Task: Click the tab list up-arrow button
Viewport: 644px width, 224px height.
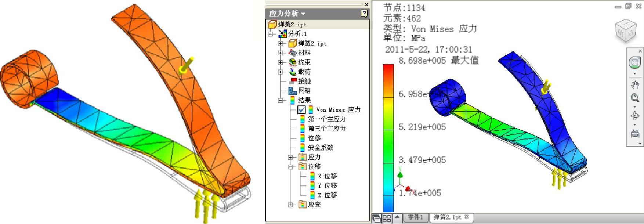Action: pyautogui.click(x=397, y=218)
